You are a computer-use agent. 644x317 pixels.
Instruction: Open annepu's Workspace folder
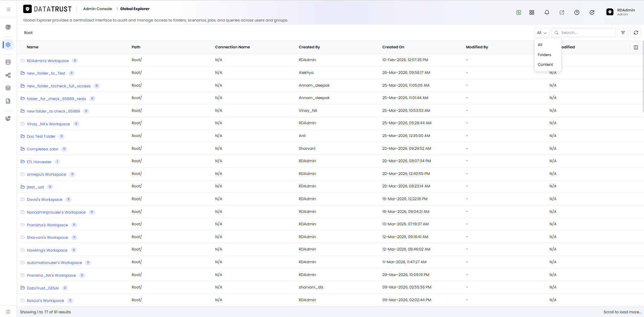pos(46,174)
